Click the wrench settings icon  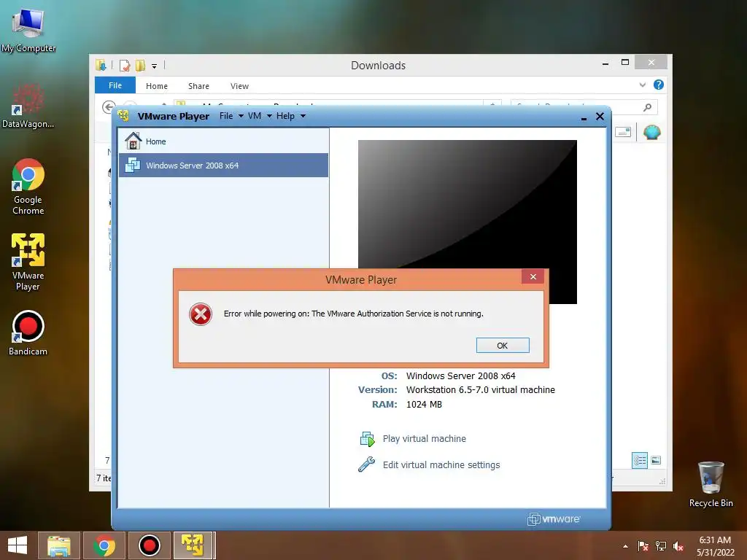point(366,464)
